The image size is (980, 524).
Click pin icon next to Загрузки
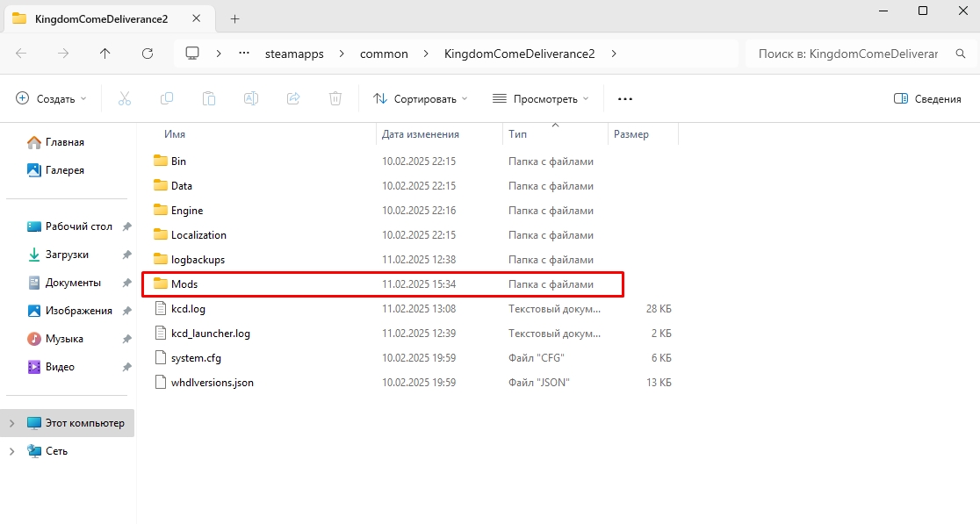126,255
